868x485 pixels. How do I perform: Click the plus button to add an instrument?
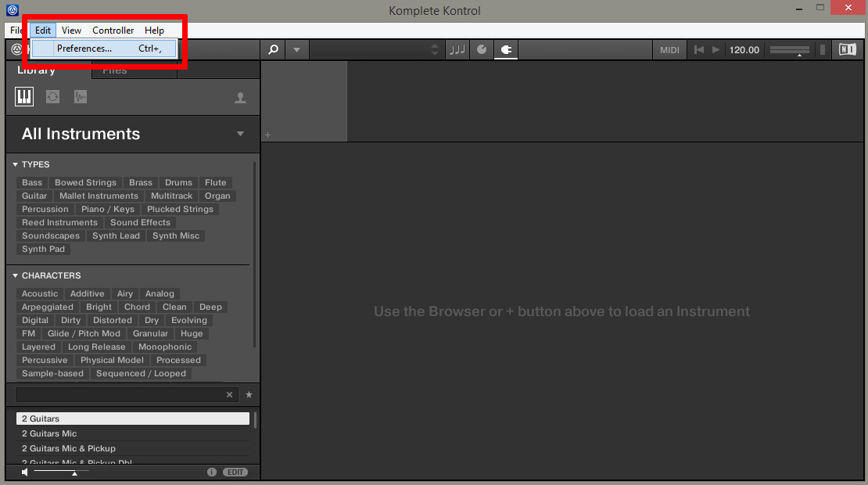(x=268, y=135)
